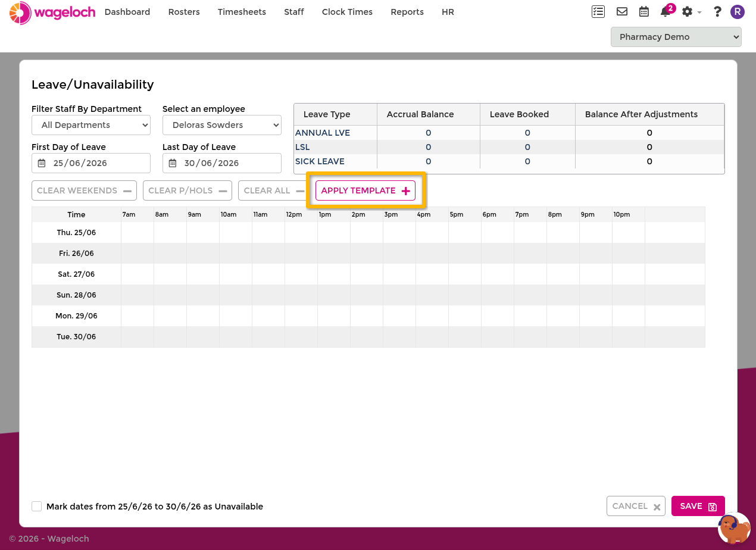
Task: Open Clock Times menu
Action: (347, 12)
